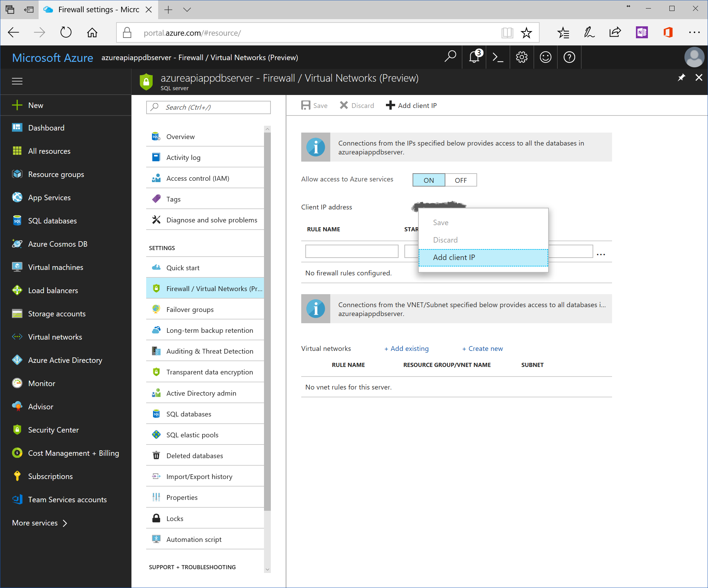Open the OneNote web clipper icon
This screenshot has width=708, height=588.
(642, 33)
